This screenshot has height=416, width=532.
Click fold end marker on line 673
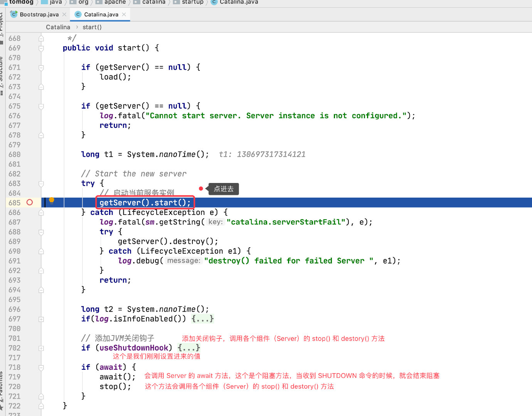pyautogui.click(x=41, y=87)
